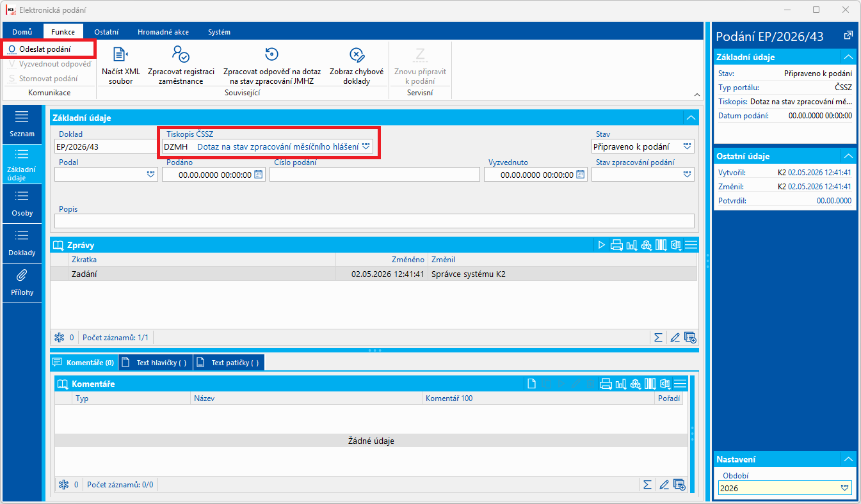Screen dimensions: 861x504
Task: Switch to Hromadné akce ribbon tab
Action: click(162, 31)
